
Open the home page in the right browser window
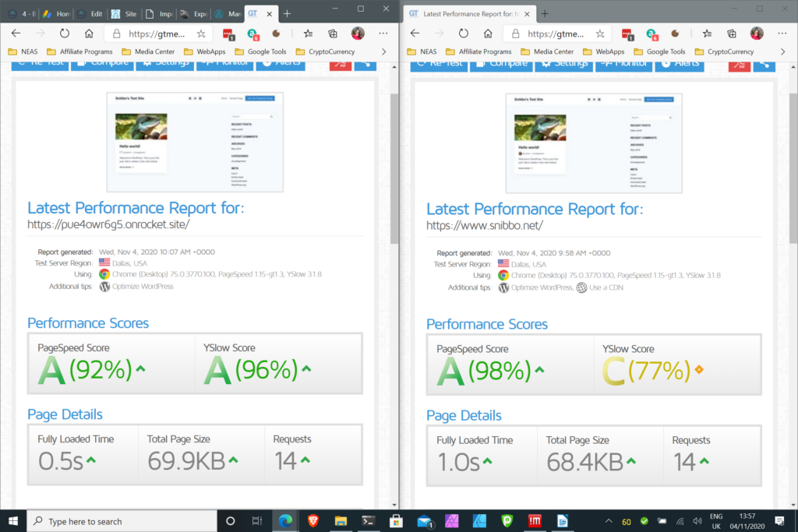pyautogui.click(x=488, y=33)
